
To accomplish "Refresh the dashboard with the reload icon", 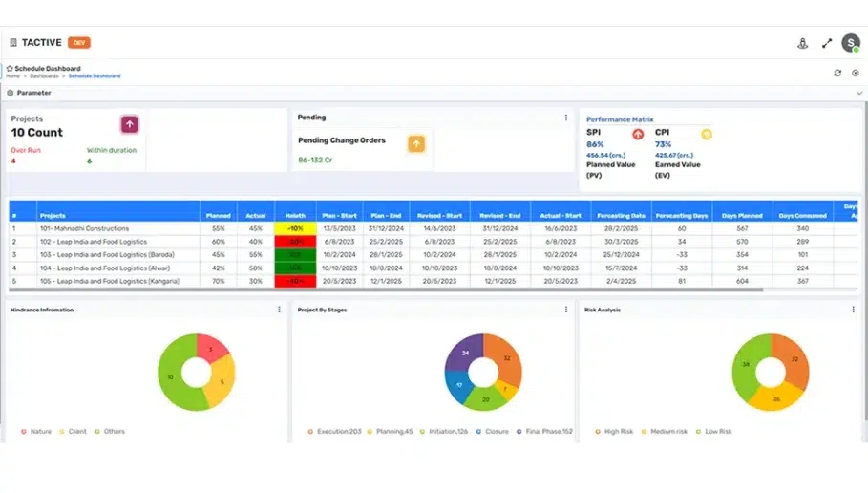I will click(x=837, y=74).
